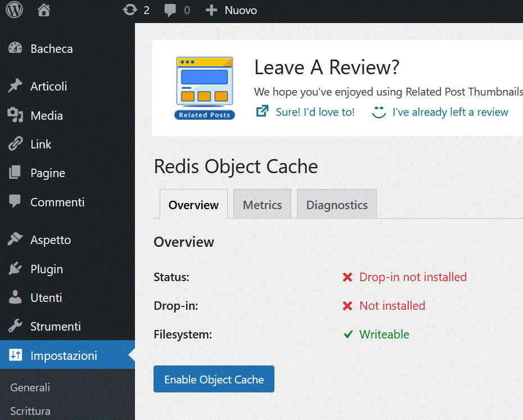Click the "Filesystem:" label
The image size is (523, 420).
(183, 335)
